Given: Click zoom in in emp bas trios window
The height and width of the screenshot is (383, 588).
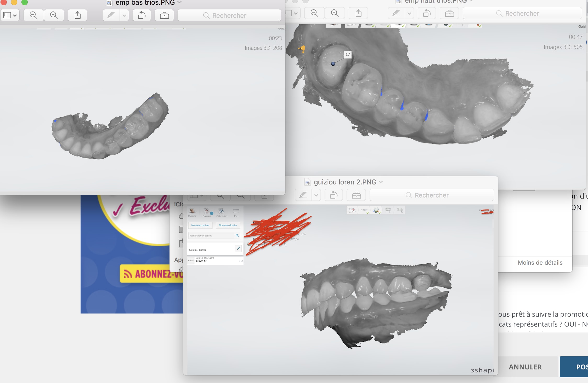Looking at the screenshot, I should click(x=54, y=15).
